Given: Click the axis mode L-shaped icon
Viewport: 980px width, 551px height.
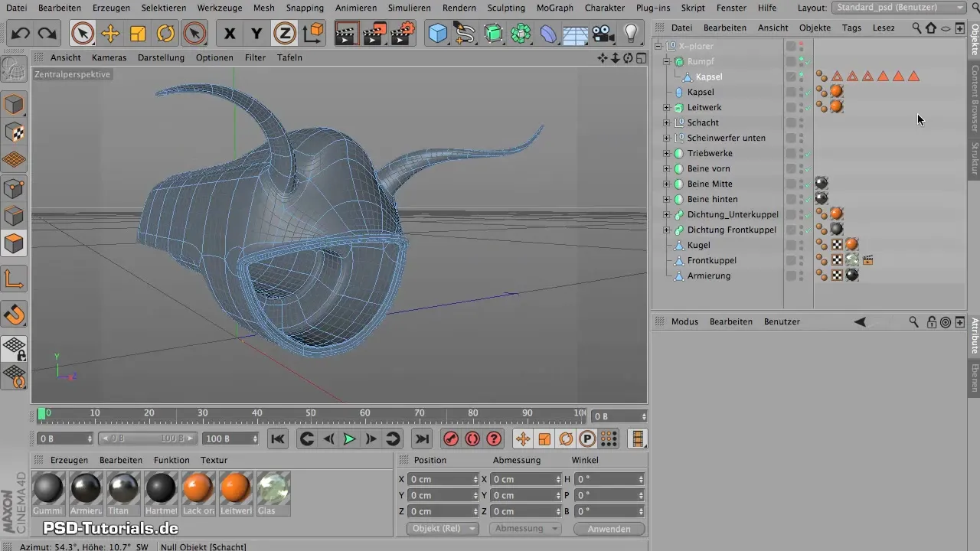Looking at the screenshot, I should pyautogui.click(x=15, y=280).
